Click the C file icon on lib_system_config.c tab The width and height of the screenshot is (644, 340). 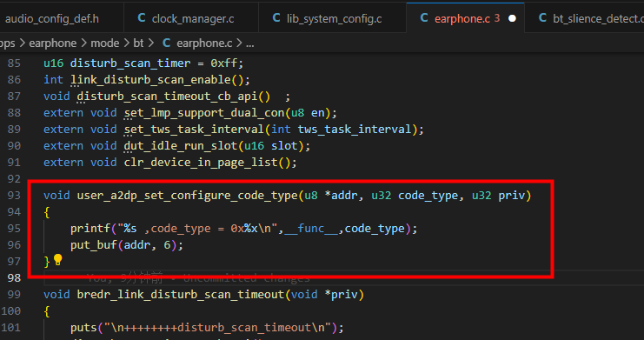(x=276, y=17)
